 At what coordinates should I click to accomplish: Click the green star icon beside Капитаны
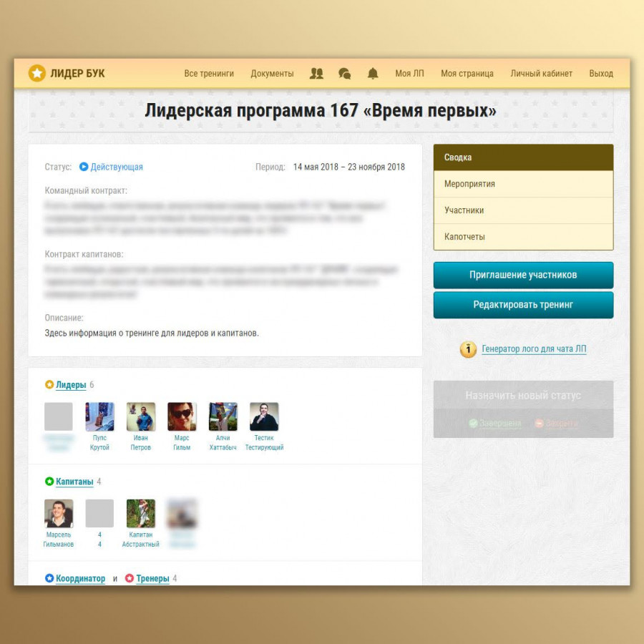49,482
